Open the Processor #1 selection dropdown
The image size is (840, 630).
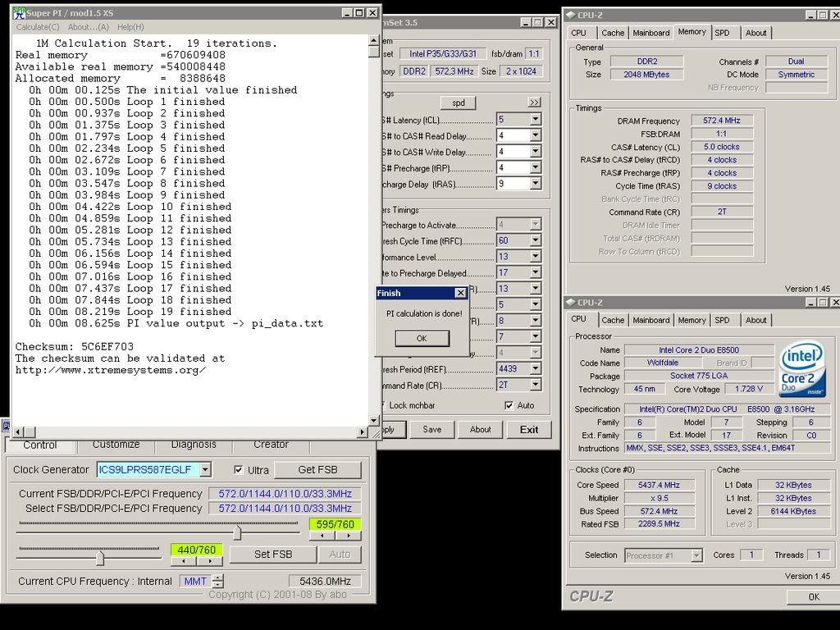(696, 555)
